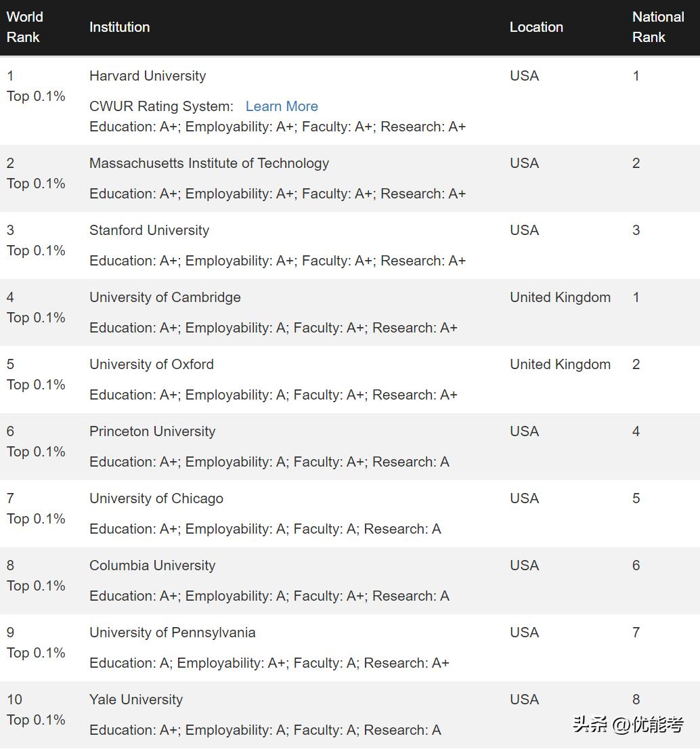Image resolution: width=700 pixels, height=749 pixels.
Task: Click United Kingdom location in Cambridge row
Action: (560, 297)
